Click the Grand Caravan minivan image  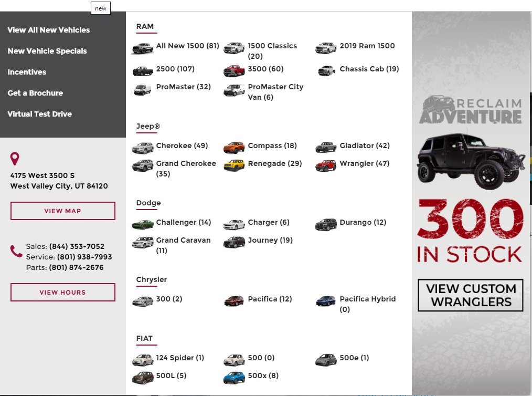pos(143,243)
